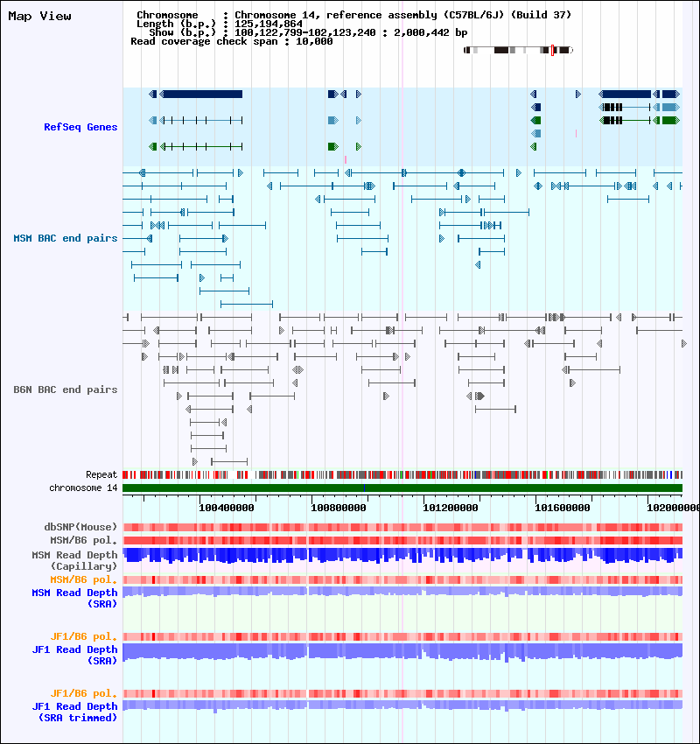Click the red marker on chromosome ideogram

pos(552,50)
